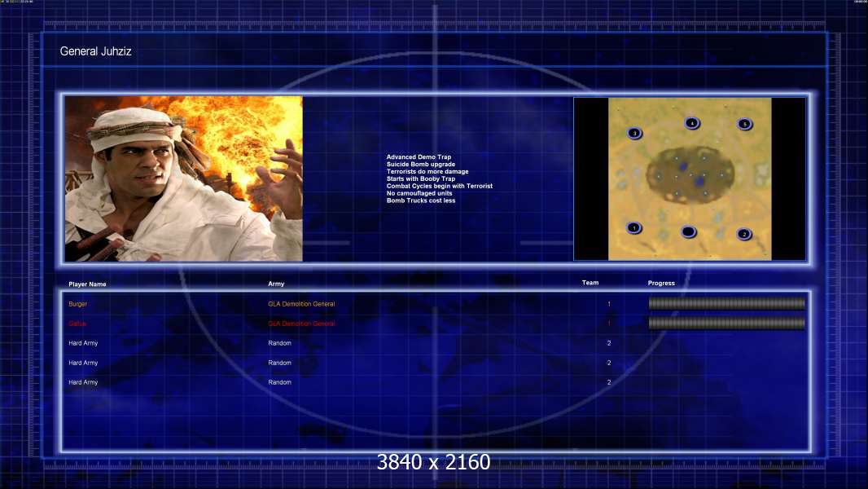Click the General Juhziz portrait image

(x=184, y=178)
